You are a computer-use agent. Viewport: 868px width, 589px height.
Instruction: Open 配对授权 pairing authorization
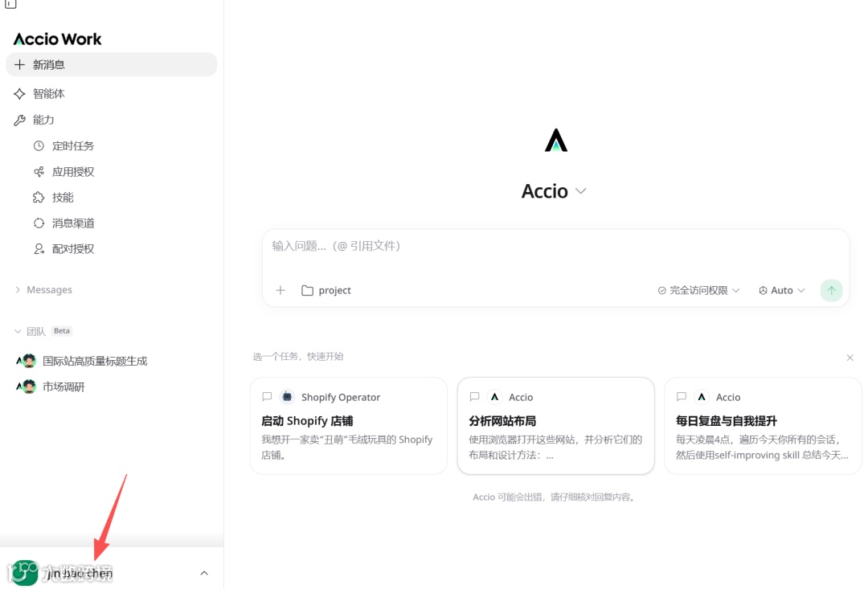[72, 249]
